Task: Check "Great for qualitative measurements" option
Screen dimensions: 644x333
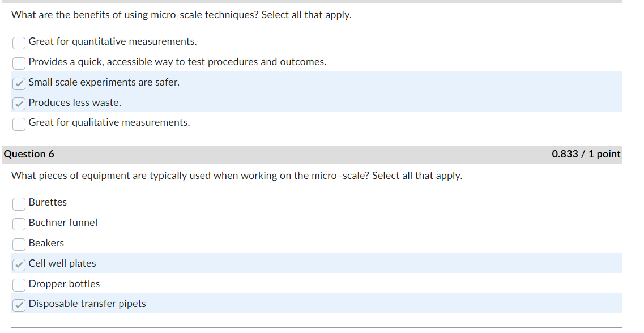Action: [x=19, y=123]
